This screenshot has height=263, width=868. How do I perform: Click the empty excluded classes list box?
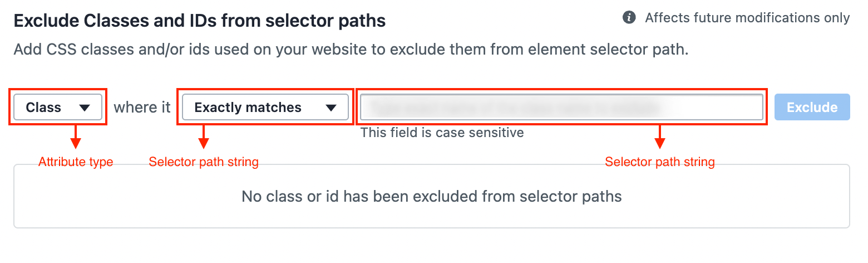click(432, 196)
